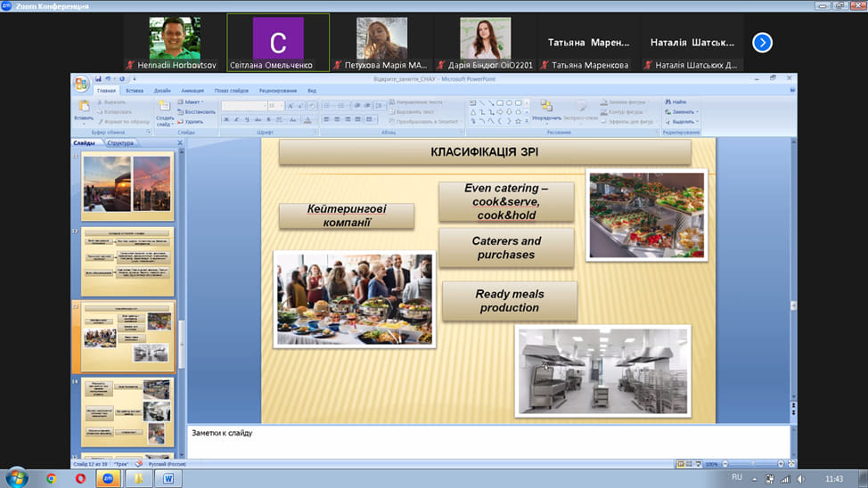Click the Windows Start button
868x488 pixels.
[x=16, y=478]
